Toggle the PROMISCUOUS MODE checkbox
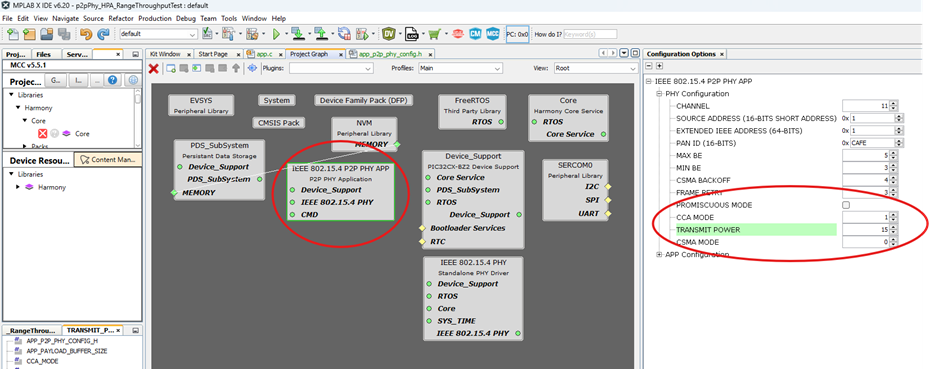 pyautogui.click(x=846, y=205)
